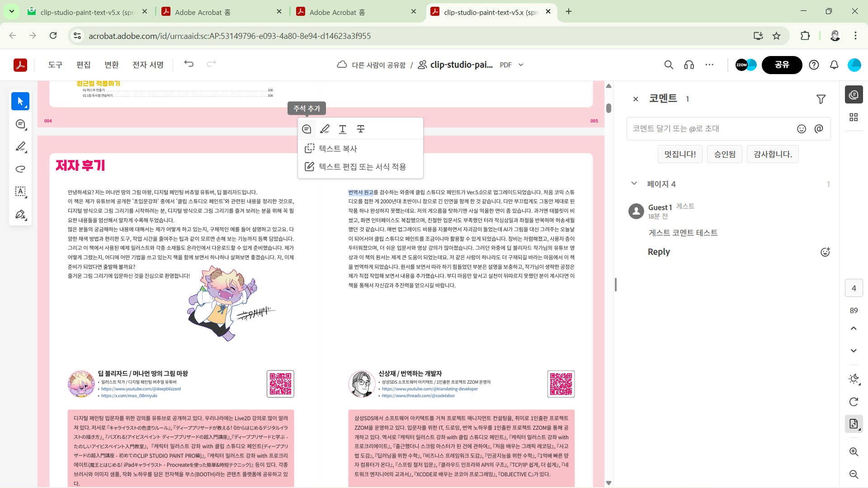Open the Chrome tab search dropdown
This screenshot has height=488, width=868.
[11, 11]
